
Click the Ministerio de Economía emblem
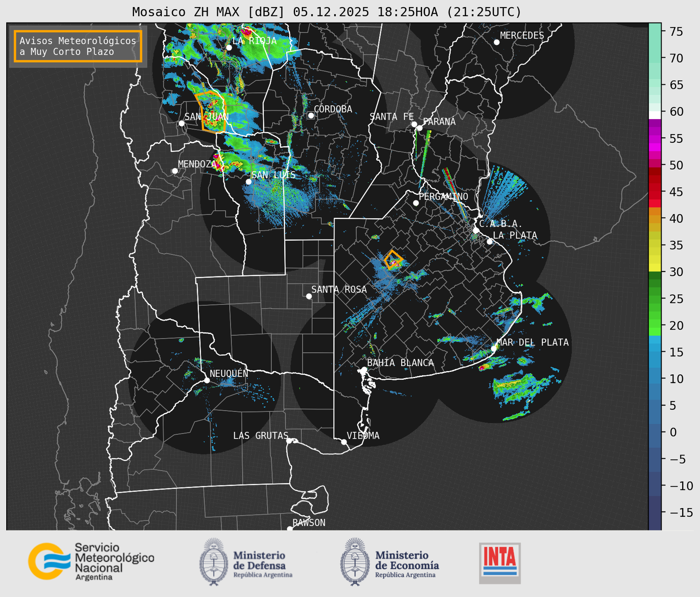point(354,562)
